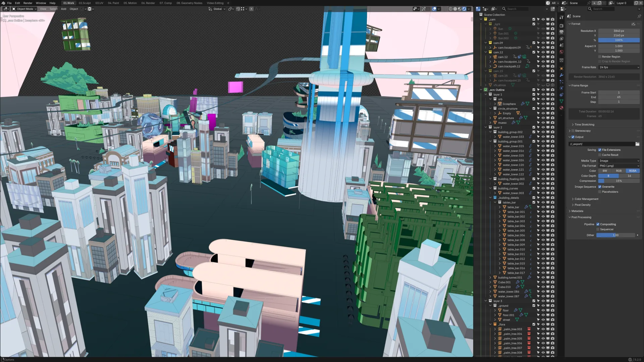The width and height of the screenshot is (644, 362).
Task: Enable the Cache Result checkbox
Action: pyautogui.click(x=600, y=155)
